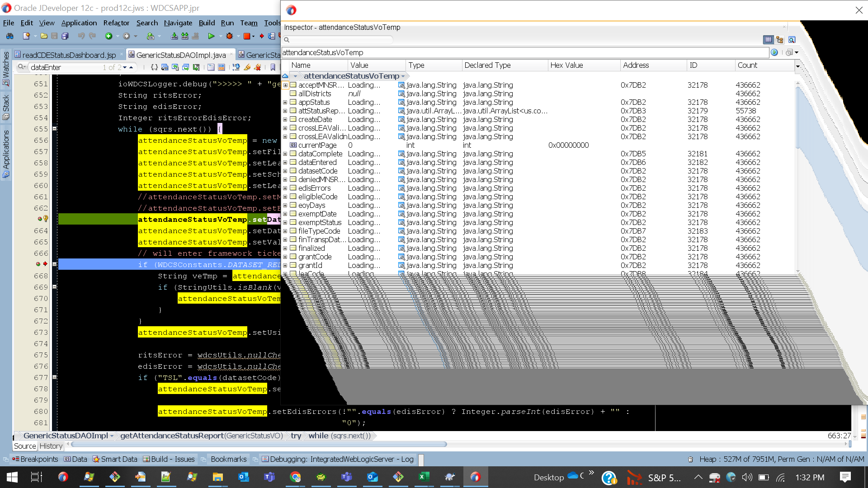Viewport: 868px width, 488px height.
Task: Open the Count column options dropdown
Action: click(x=798, y=66)
